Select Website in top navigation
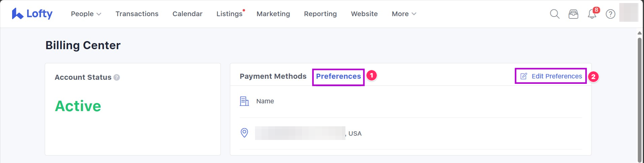This screenshot has width=644, height=163. pos(364,14)
